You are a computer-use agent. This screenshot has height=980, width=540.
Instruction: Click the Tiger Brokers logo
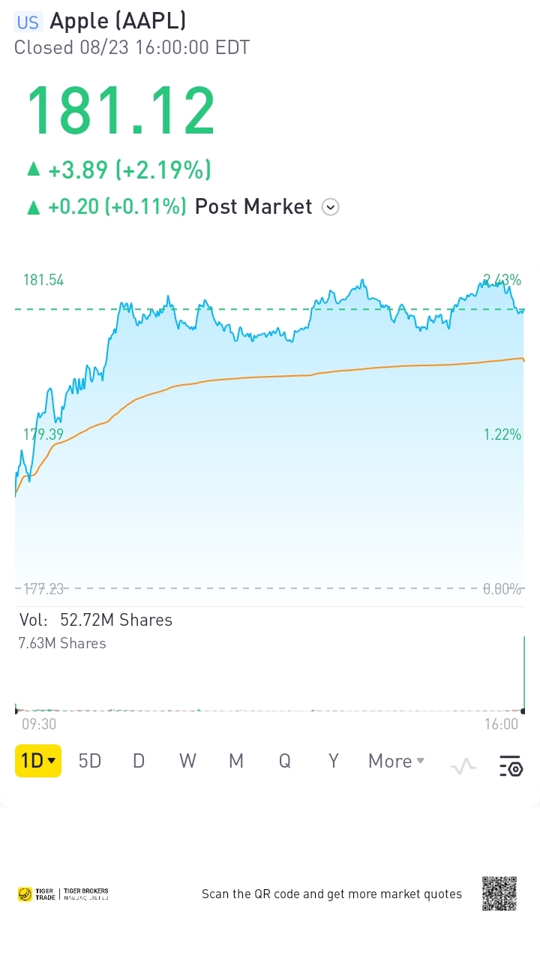pos(86,894)
